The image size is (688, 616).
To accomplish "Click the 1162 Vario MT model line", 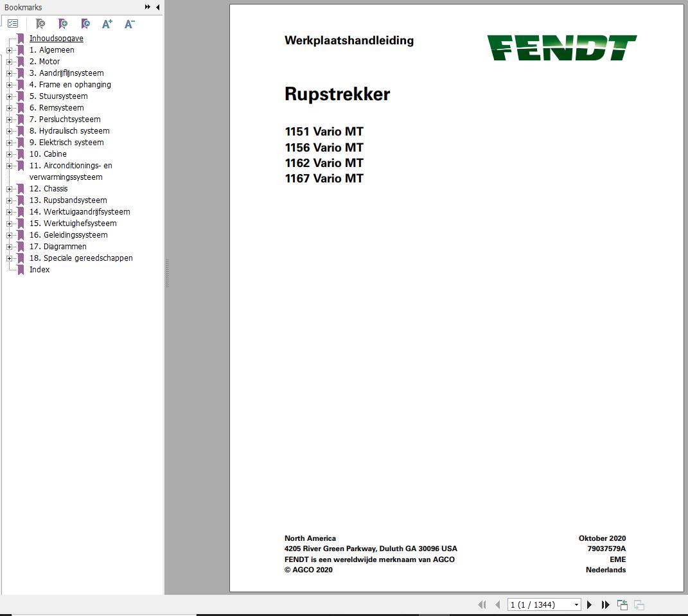I will click(x=324, y=163).
